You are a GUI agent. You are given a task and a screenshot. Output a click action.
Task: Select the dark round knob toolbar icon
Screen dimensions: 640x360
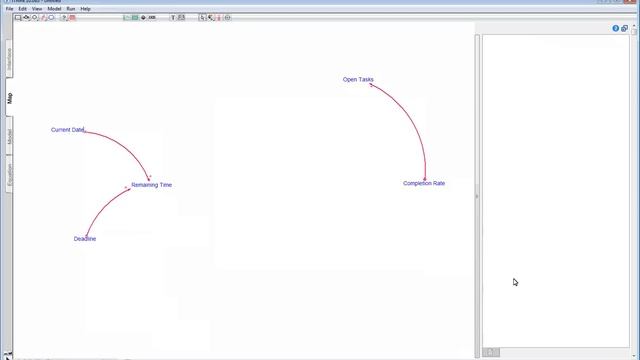pos(143,18)
